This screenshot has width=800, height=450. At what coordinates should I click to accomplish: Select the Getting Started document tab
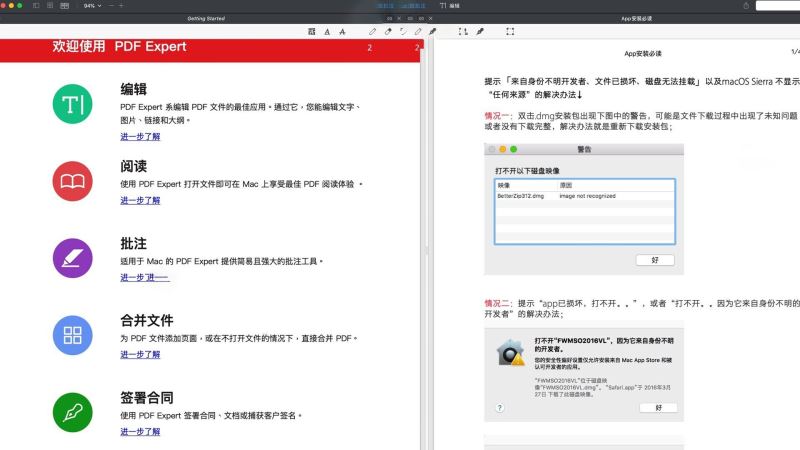click(x=206, y=18)
